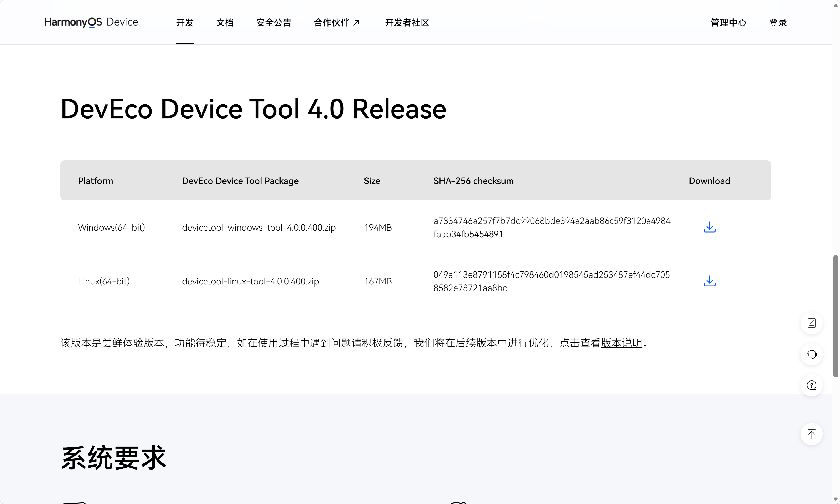The width and height of the screenshot is (840, 504).
Task: Click the Linux(64-bit) platform cell
Action: [104, 281]
